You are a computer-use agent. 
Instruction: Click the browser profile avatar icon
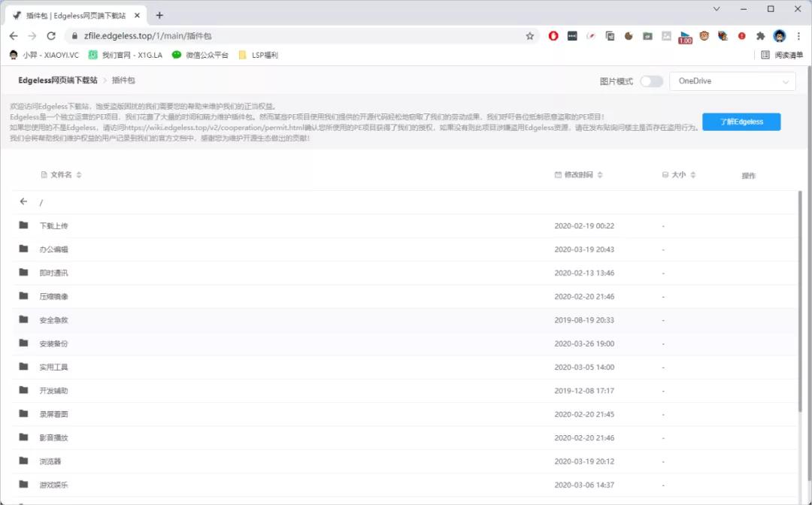780,35
